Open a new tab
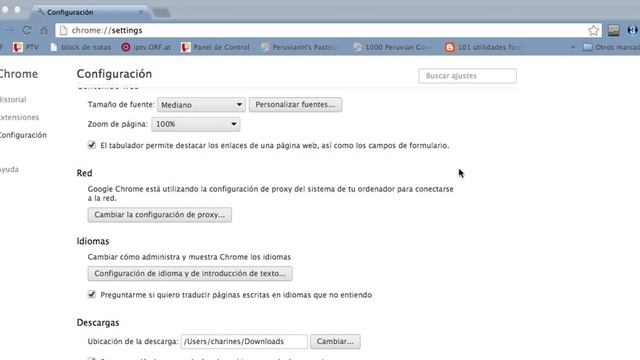Image resolution: width=640 pixels, height=360 pixels. point(162,13)
